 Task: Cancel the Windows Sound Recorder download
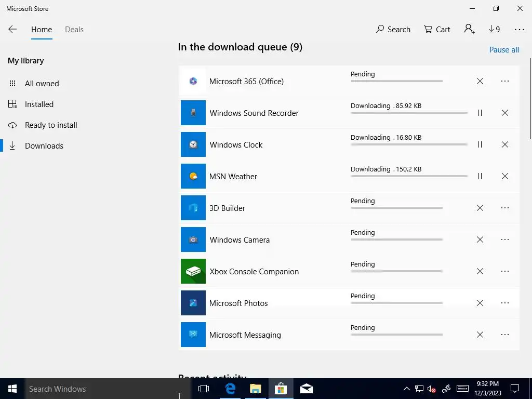(x=505, y=113)
